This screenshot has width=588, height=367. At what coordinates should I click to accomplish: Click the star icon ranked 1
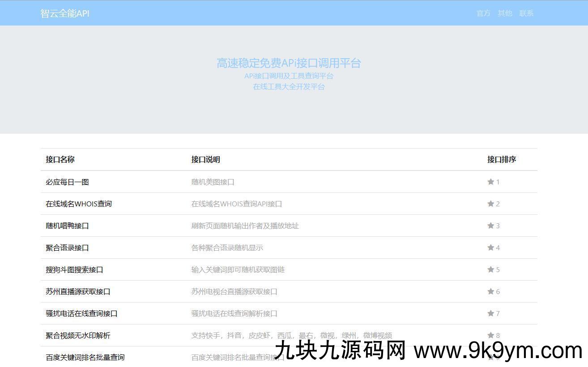490,182
